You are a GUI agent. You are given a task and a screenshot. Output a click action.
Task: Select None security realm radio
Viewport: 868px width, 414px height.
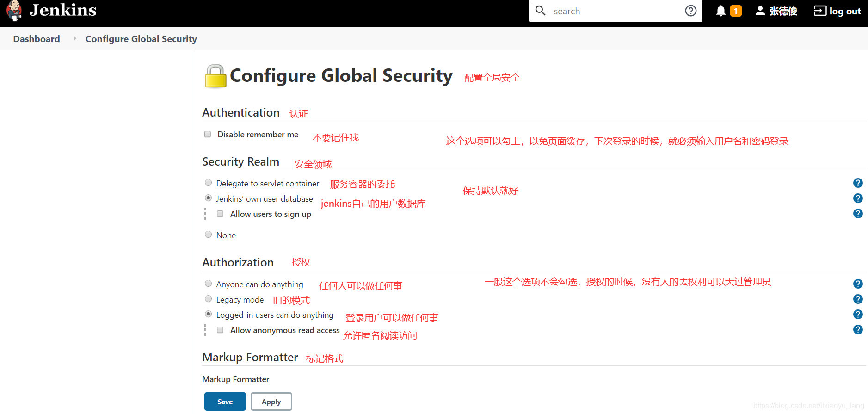point(209,235)
